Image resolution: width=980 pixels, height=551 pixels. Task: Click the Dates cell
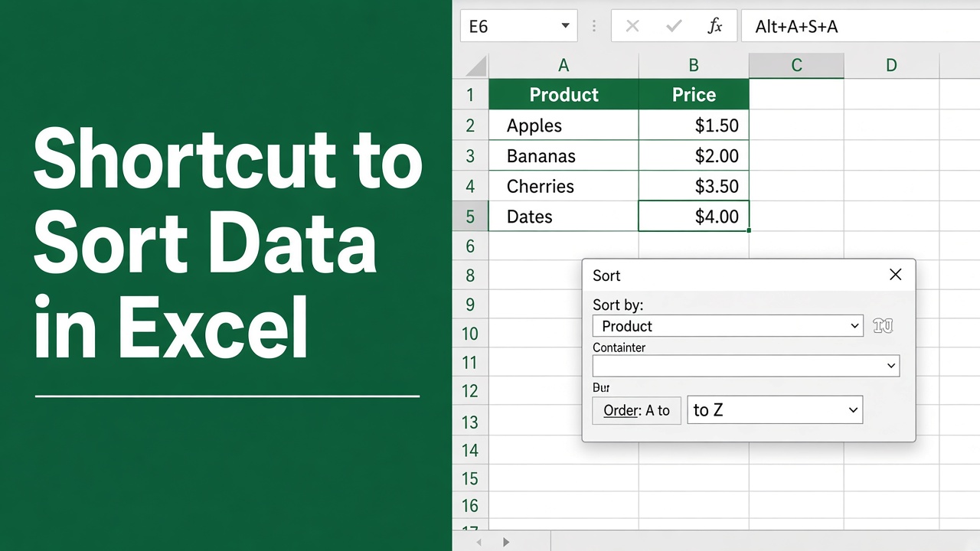coord(563,217)
